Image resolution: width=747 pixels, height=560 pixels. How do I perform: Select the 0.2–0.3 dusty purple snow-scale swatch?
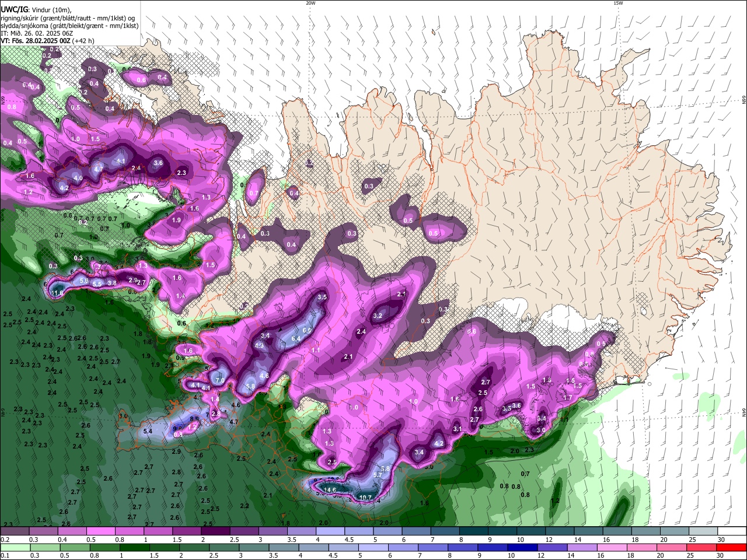(x=14, y=531)
